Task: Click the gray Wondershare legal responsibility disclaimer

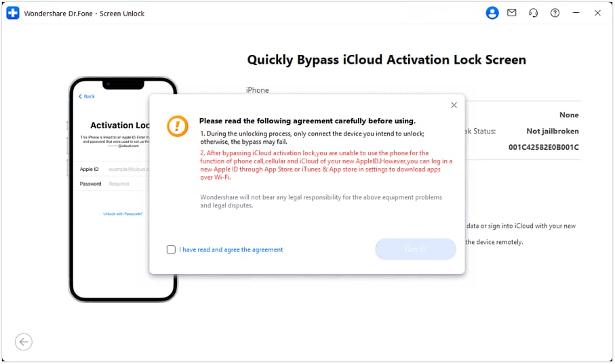Action: 321,201
